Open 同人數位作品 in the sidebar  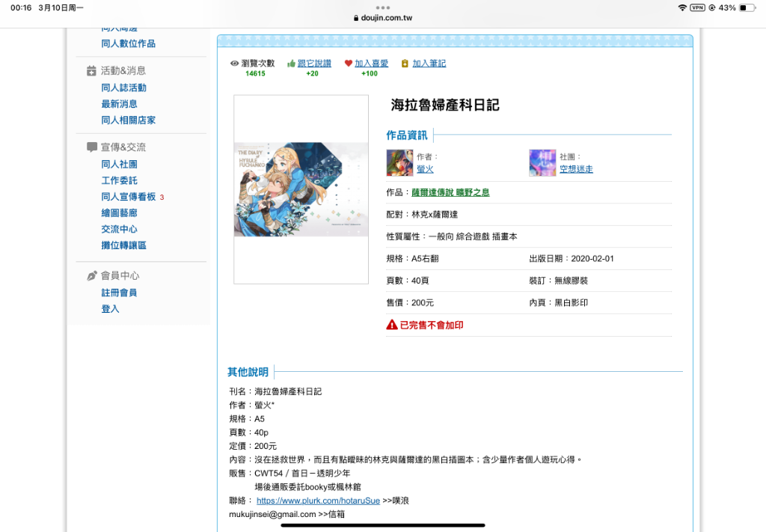pos(129,43)
